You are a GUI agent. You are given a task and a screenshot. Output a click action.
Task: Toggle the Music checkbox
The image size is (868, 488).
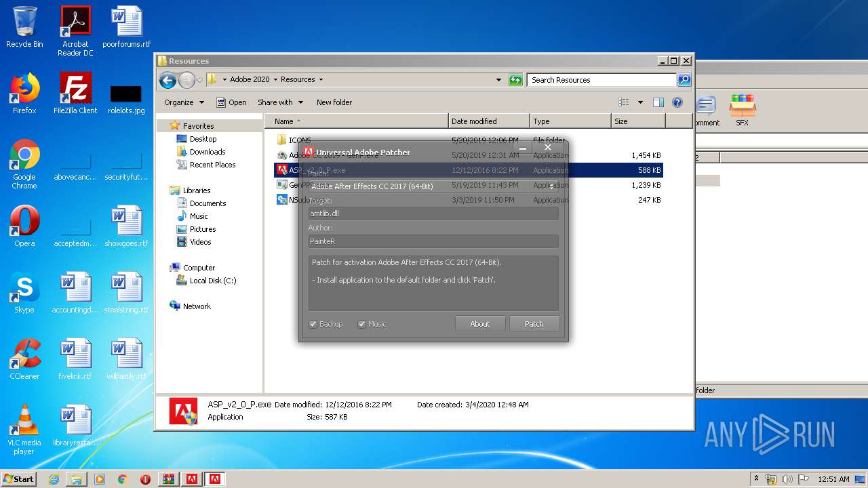(362, 324)
